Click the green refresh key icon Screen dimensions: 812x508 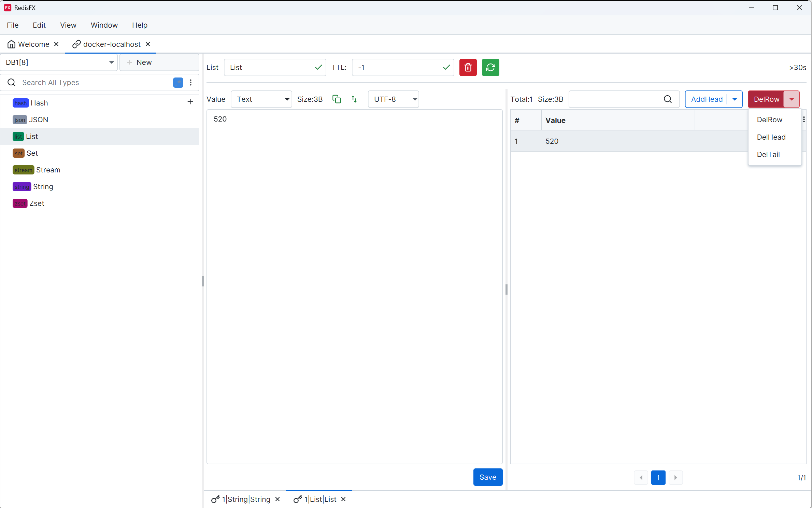tap(490, 68)
